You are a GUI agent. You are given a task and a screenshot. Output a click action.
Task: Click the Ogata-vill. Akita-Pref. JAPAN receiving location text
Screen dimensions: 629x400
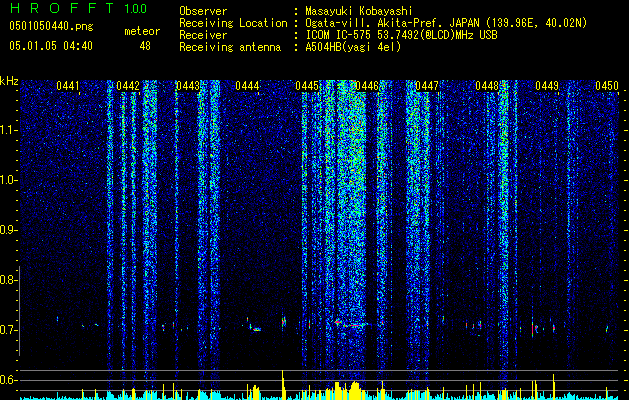click(446, 23)
